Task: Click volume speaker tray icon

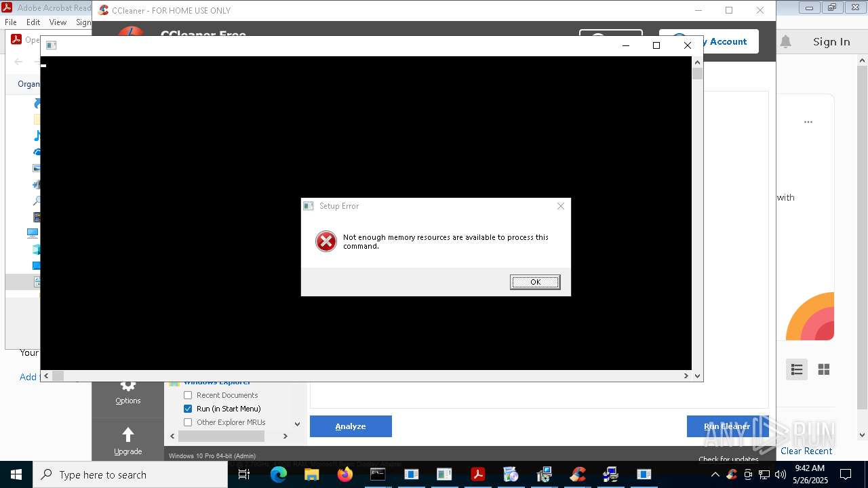Action: (781, 474)
